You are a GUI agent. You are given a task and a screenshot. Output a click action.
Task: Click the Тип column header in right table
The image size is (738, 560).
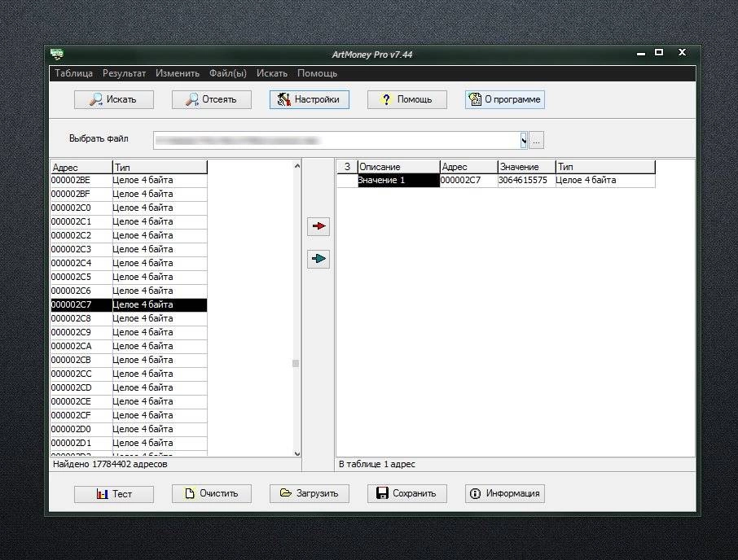[605, 167]
